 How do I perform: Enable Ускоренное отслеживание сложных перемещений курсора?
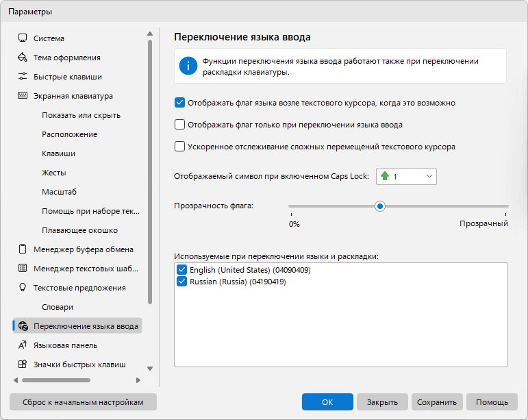(179, 147)
